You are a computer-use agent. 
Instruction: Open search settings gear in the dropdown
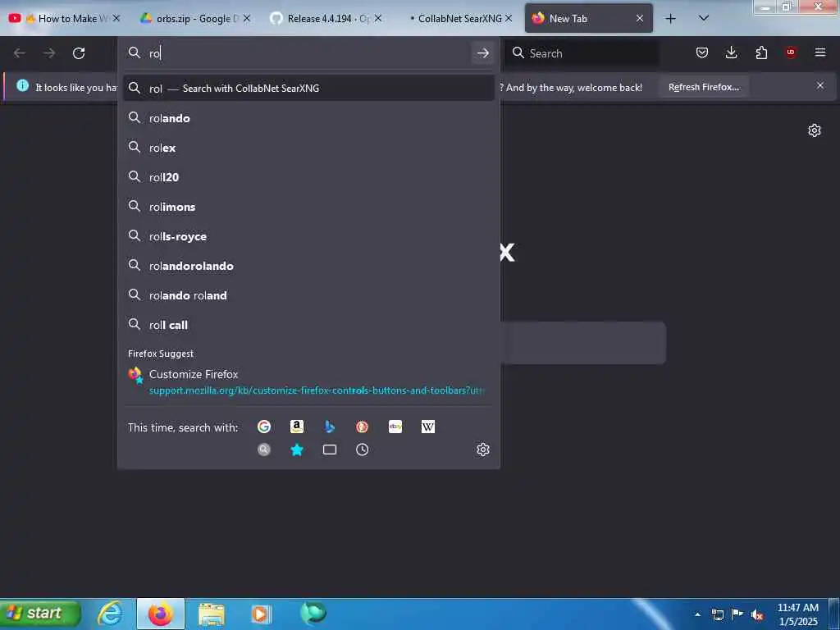(482, 450)
